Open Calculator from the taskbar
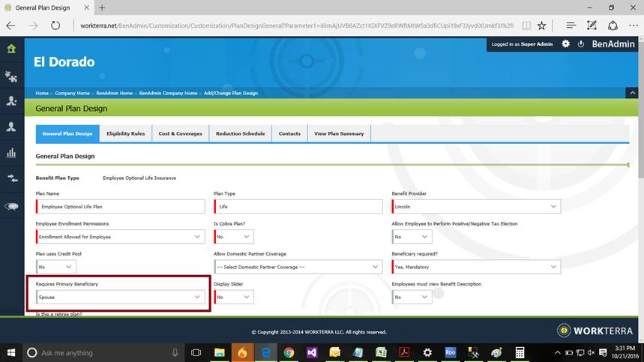This screenshot has height=362, width=644. click(x=520, y=352)
